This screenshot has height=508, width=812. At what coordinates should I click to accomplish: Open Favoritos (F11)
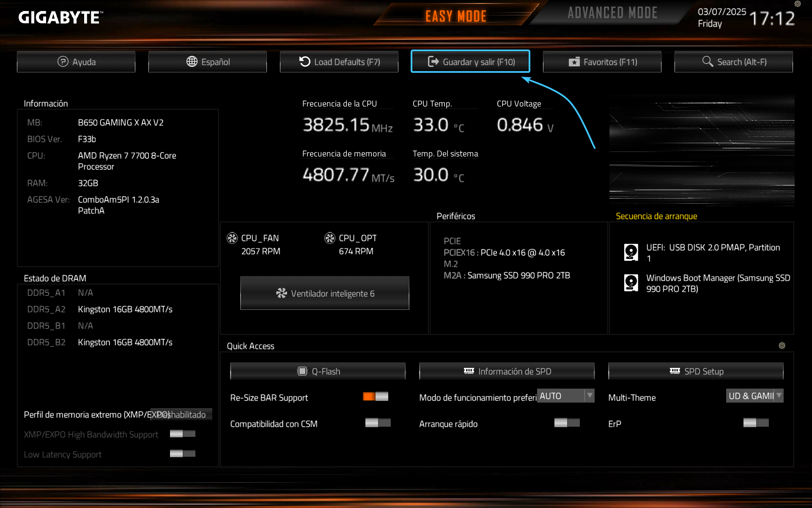[602, 62]
